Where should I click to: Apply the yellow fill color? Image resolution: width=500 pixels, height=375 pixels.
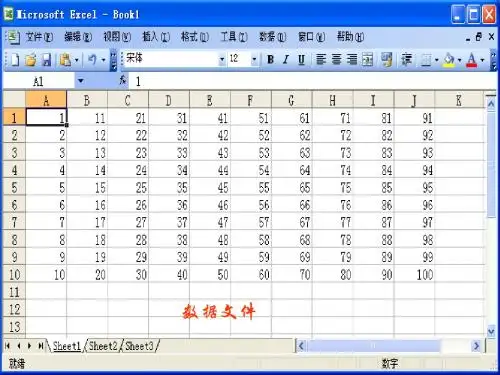449,60
